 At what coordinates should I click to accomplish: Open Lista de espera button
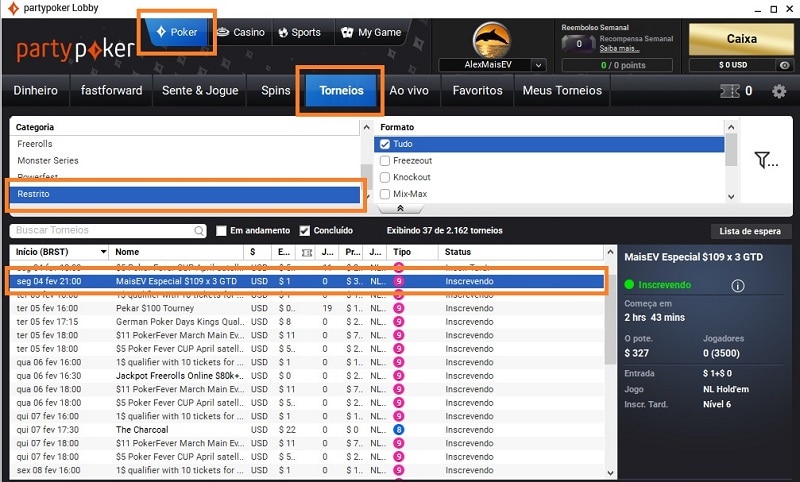(x=750, y=231)
